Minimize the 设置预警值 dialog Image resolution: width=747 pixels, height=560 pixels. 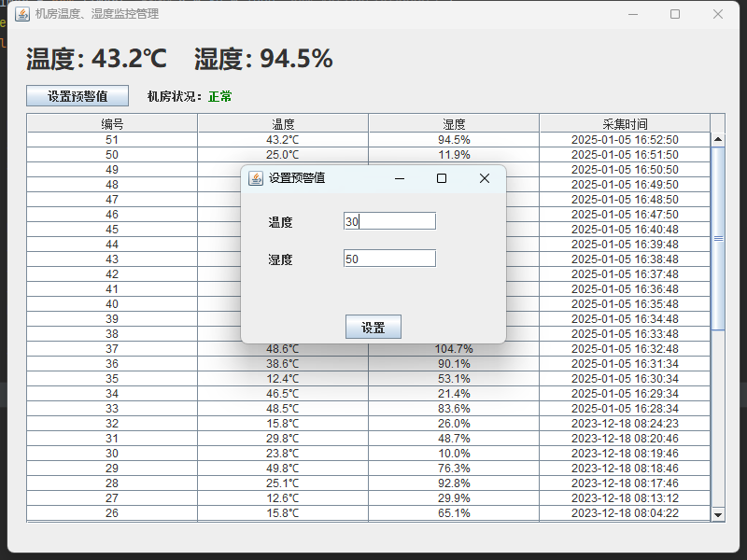[400, 178]
